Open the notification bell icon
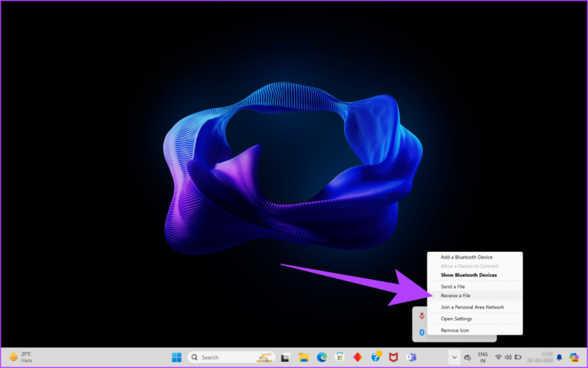588x368 pixels. 559,358
